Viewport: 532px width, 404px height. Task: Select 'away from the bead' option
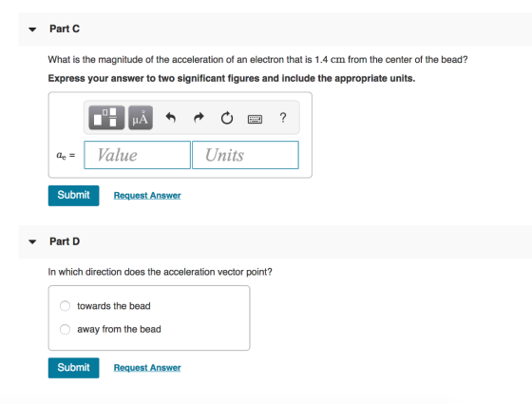click(x=65, y=329)
